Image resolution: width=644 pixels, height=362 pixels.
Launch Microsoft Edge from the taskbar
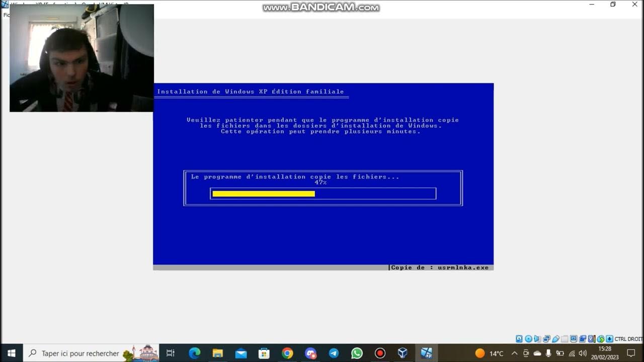[194, 353]
